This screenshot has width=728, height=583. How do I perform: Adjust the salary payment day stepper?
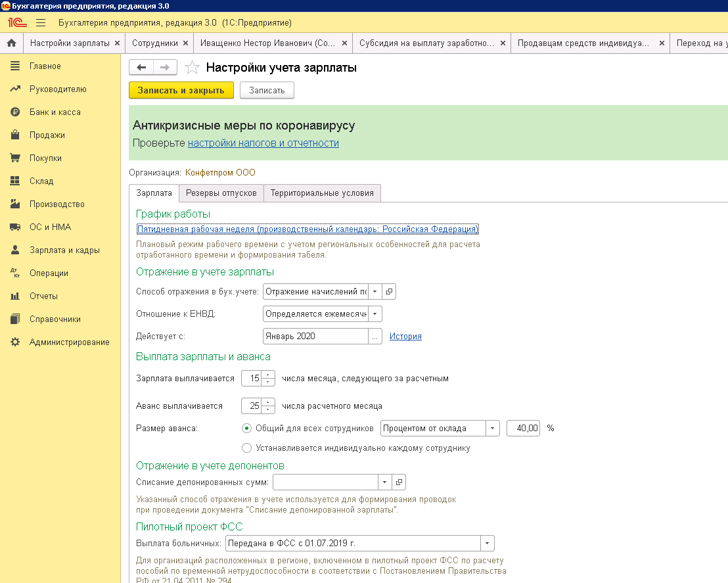click(x=268, y=378)
